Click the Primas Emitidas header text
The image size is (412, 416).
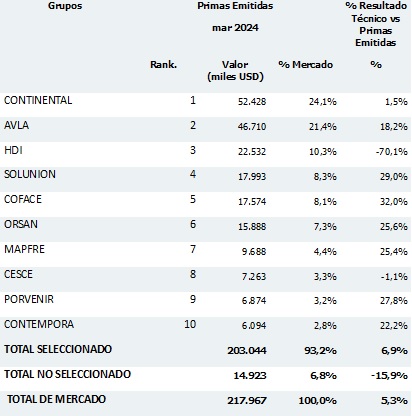tap(235, 6)
